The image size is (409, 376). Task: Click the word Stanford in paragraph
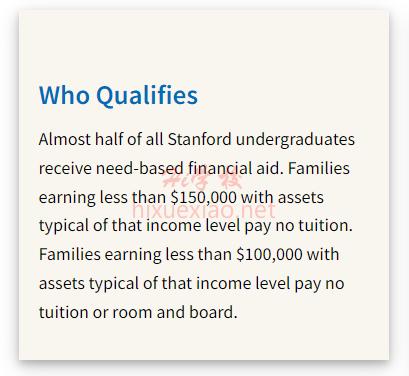coord(199,139)
